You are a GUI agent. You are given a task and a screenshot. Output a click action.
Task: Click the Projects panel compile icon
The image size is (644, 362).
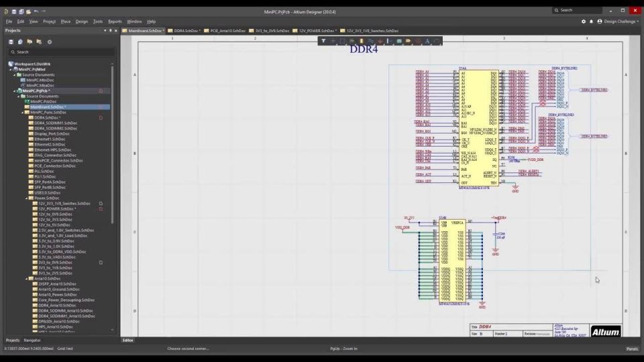point(20,42)
